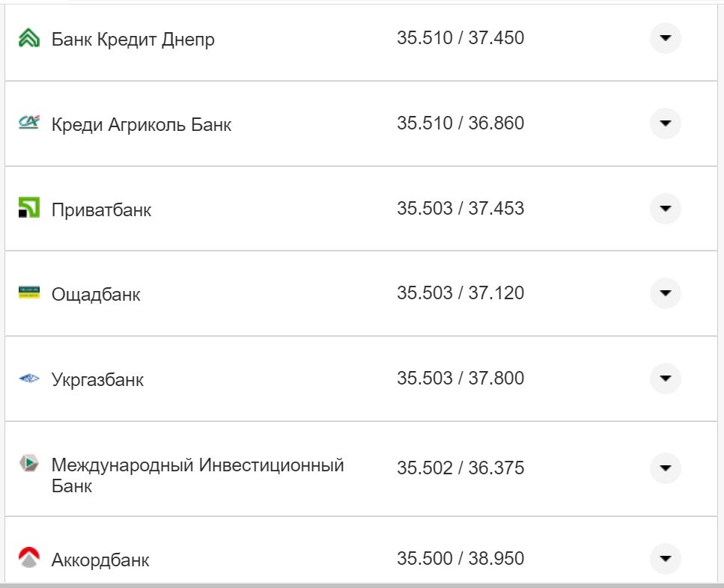The width and height of the screenshot is (724, 588).
Task: Click the Банк Кредит Днепр logo
Action: pyautogui.click(x=29, y=38)
